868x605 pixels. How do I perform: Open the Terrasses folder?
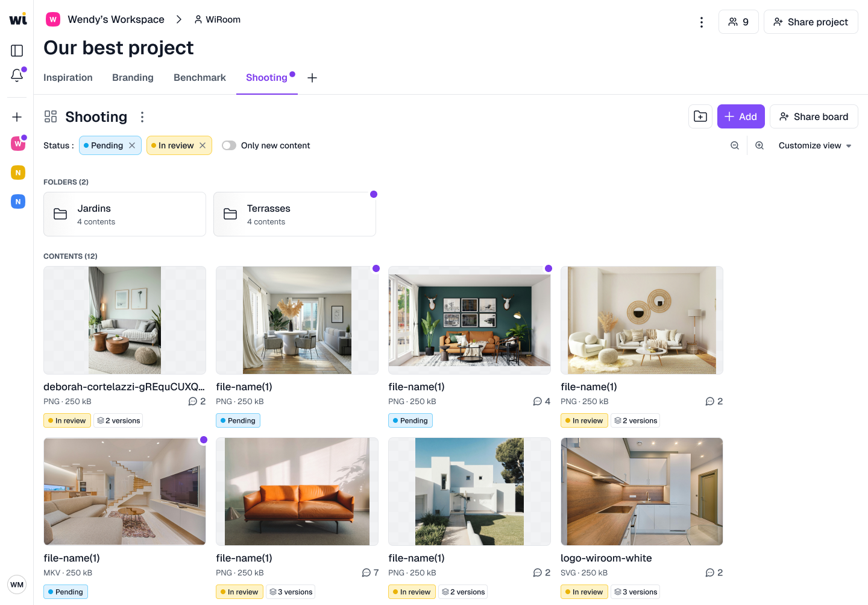click(295, 214)
